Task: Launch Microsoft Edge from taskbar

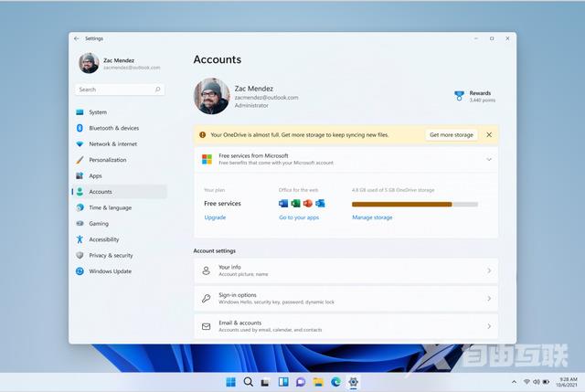Action: pos(335,382)
